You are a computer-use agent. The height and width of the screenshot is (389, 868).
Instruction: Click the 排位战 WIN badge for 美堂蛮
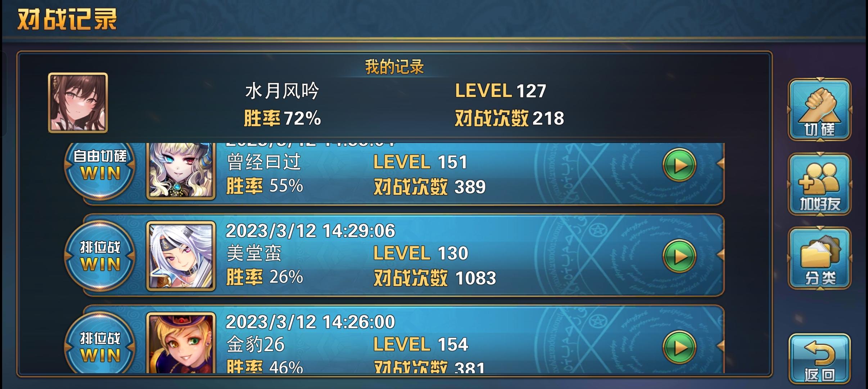tap(100, 256)
